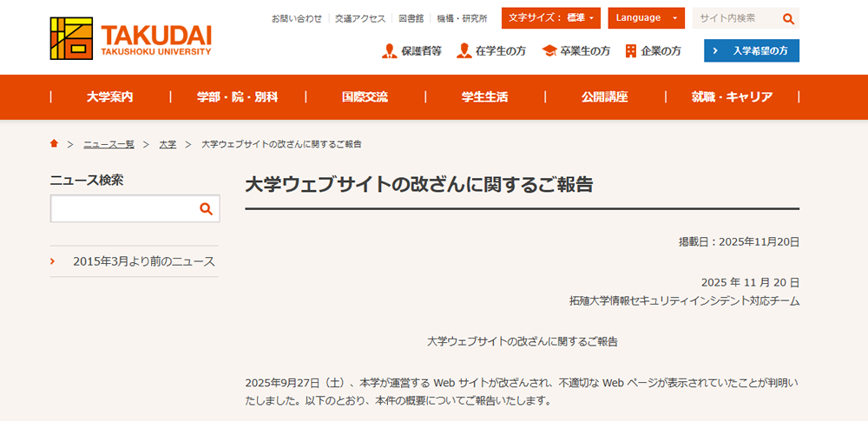Open the Language dropdown
Image resolution: width=868 pixels, height=421 pixels.
click(x=646, y=18)
